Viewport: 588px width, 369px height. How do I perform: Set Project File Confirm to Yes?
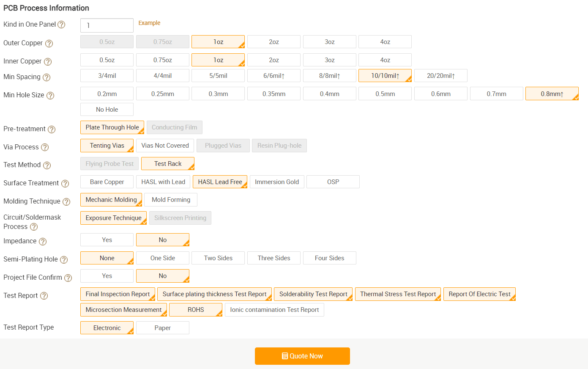click(x=107, y=276)
